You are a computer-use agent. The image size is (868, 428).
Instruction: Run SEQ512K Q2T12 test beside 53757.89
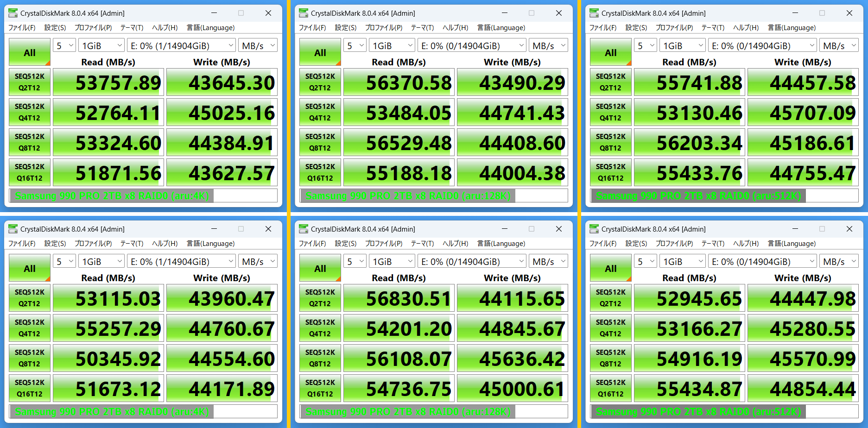click(30, 82)
